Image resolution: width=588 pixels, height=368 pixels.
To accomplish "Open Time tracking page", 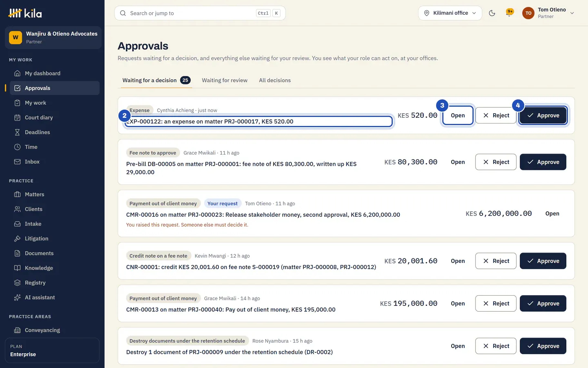I will pyautogui.click(x=55, y=147).
